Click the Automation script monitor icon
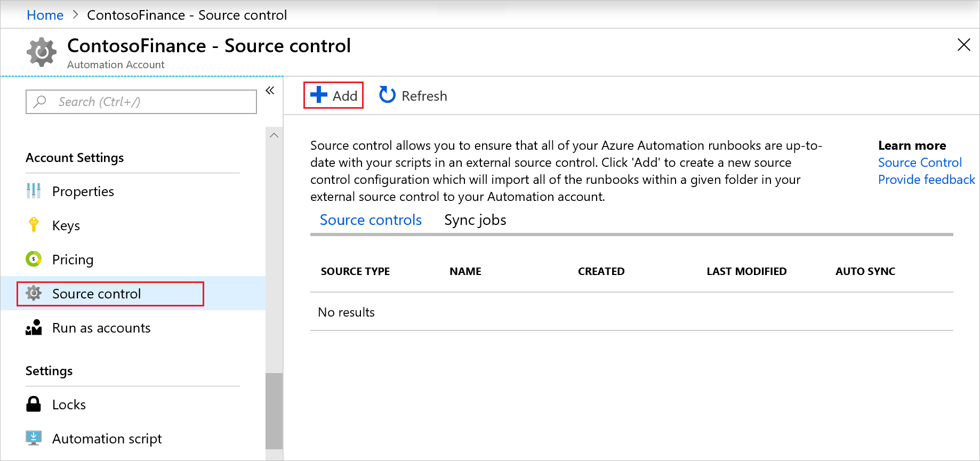This screenshot has height=461, width=980. [34, 438]
